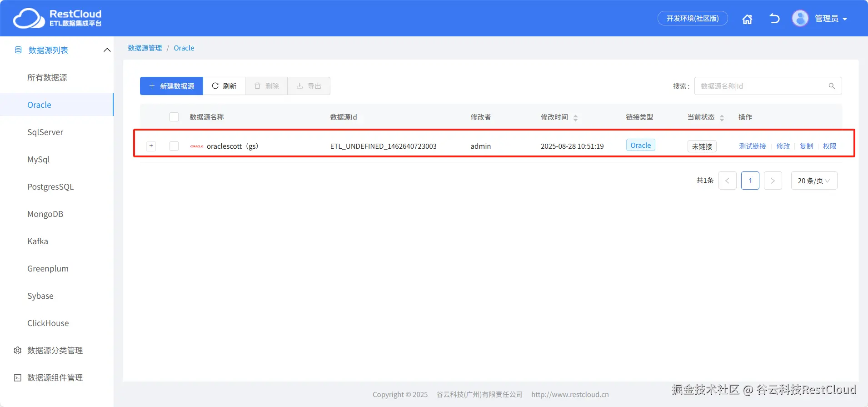Click the search magnifier icon

(x=832, y=86)
